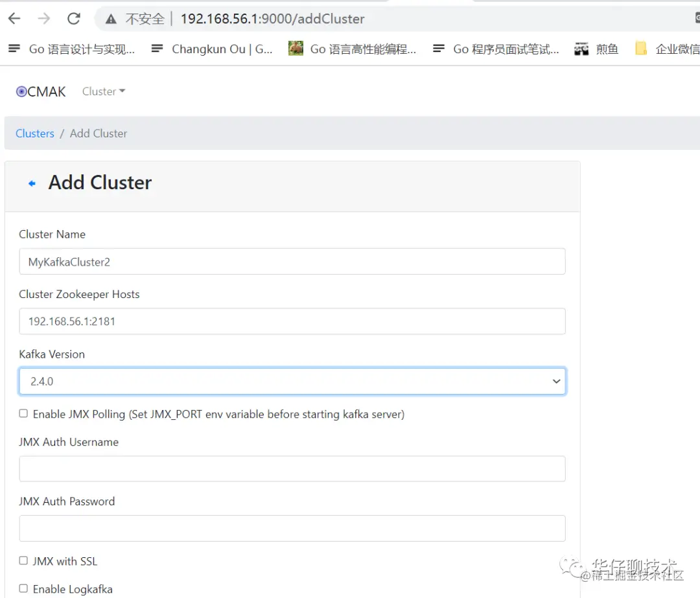The image size is (700, 598).
Task: Open the Go 程序员面试笔试 bookmark
Action: coord(496,49)
